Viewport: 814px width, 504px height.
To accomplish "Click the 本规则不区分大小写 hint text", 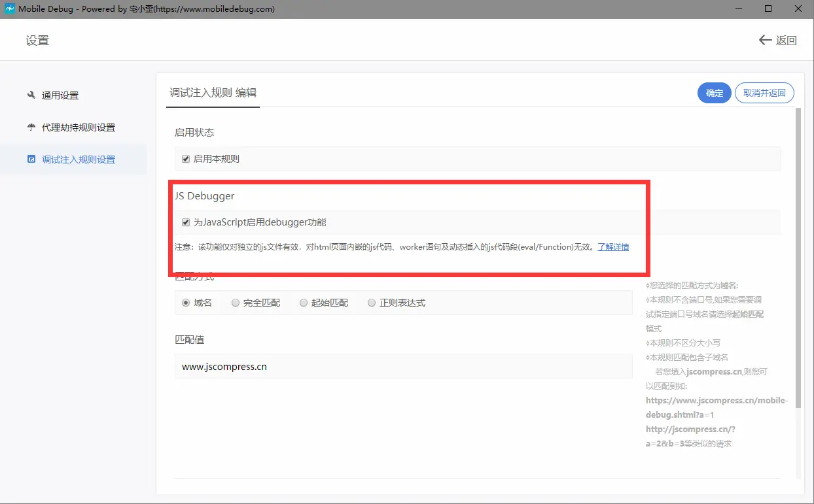I will (x=683, y=343).
